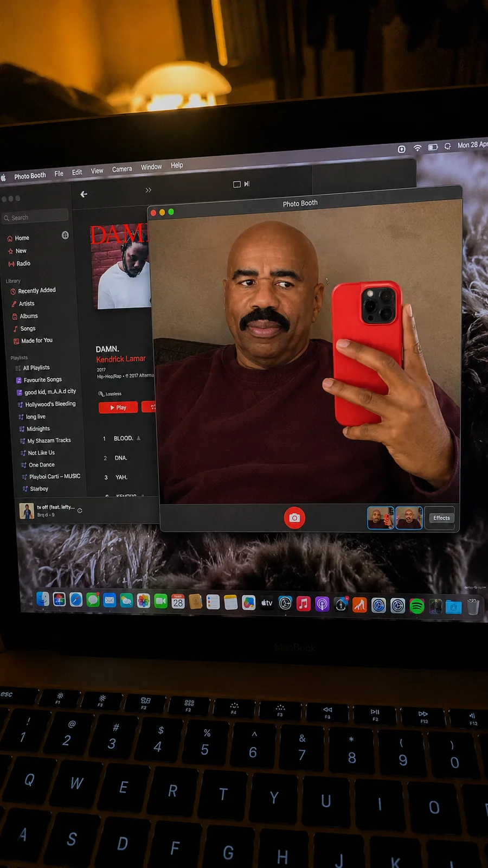Open the Playboi Carti – MUSIC playlist
The image size is (488, 868).
pos(51,476)
